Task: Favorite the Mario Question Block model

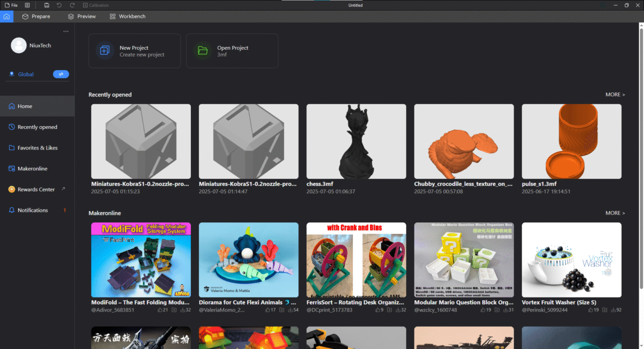Action: coord(497,310)
